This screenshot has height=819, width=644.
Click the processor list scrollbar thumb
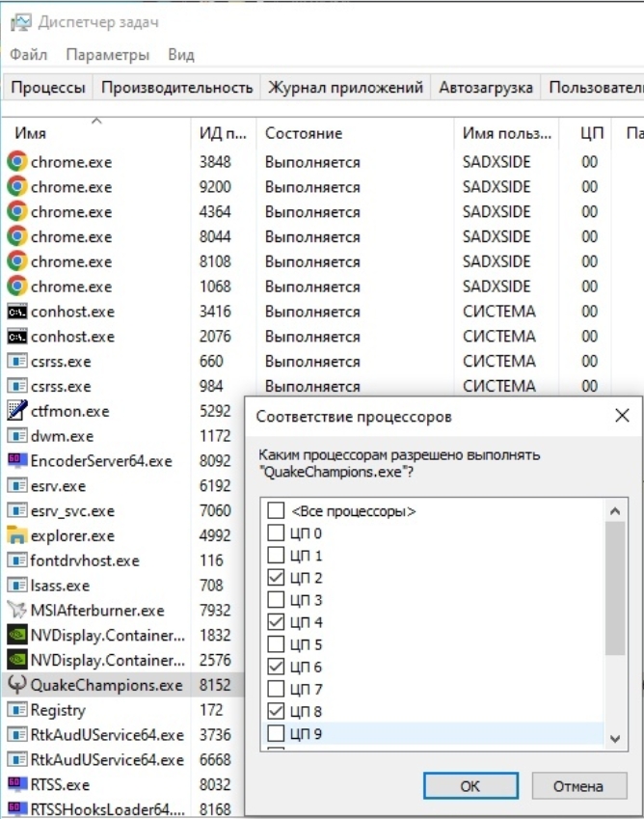[615, 588]
